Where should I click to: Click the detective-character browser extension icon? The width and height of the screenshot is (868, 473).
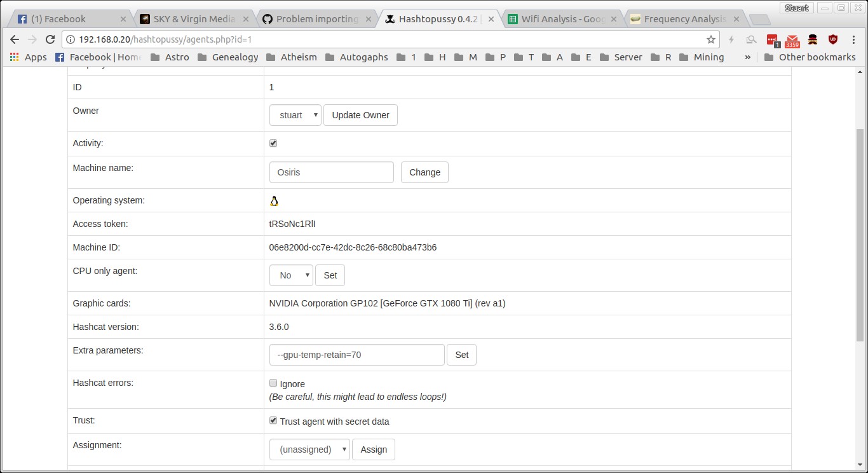[x=813, y=39]
